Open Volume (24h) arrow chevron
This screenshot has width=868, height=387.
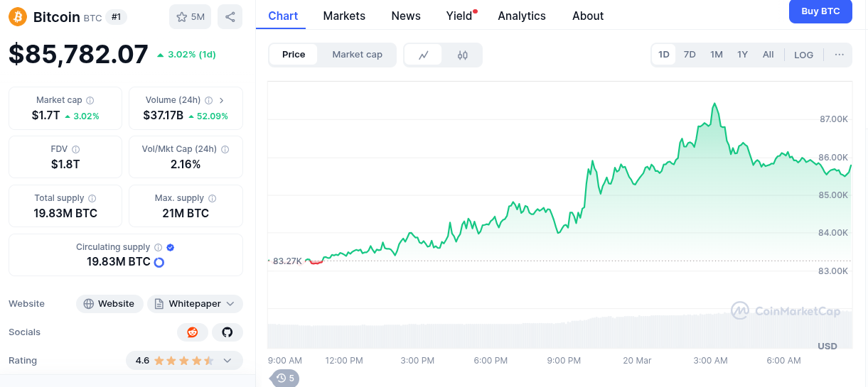pyautogui.click(x=222, y=100)
